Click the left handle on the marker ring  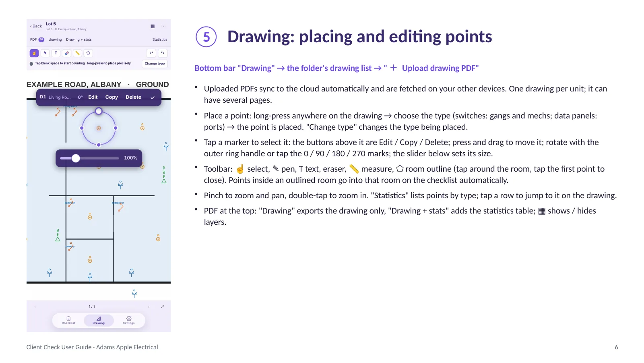click(82, 128)
